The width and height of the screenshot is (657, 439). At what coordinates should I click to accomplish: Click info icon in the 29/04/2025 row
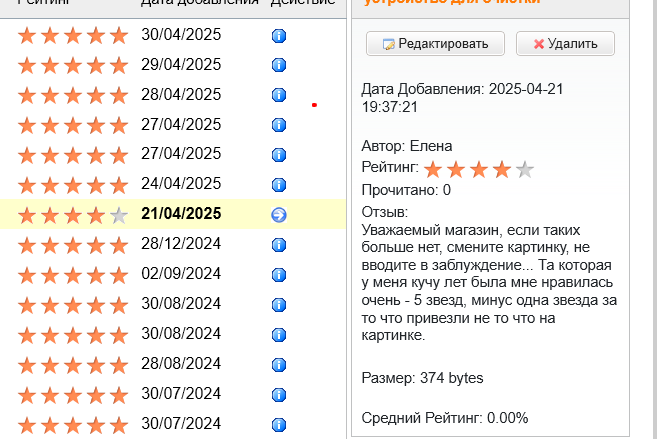pyautogui.click(x=279, y=66)
